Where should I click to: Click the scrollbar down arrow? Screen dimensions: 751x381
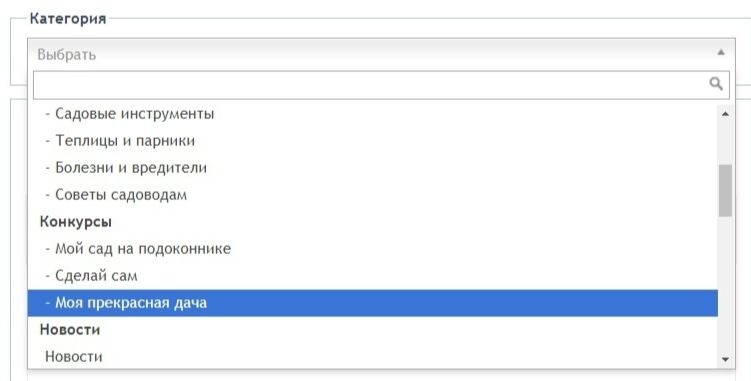click(725, 359)
